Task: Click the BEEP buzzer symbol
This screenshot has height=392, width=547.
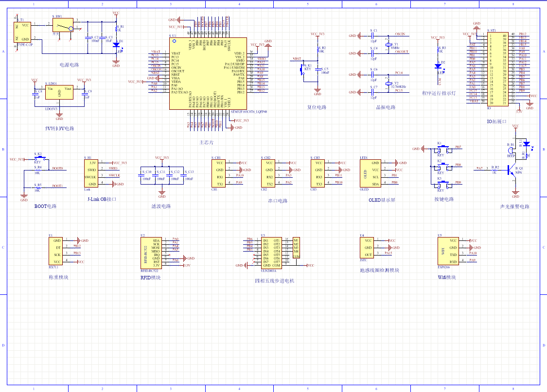Action: (512, 151)
